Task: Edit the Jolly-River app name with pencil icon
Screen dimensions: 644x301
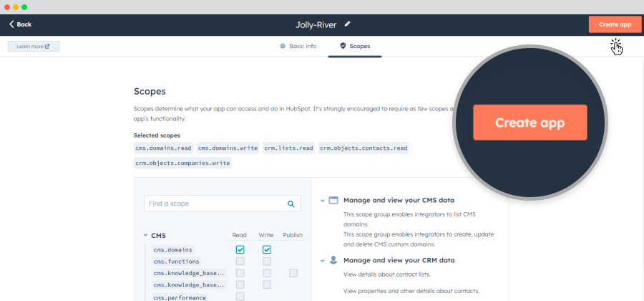Action: (x=348, y=24)
